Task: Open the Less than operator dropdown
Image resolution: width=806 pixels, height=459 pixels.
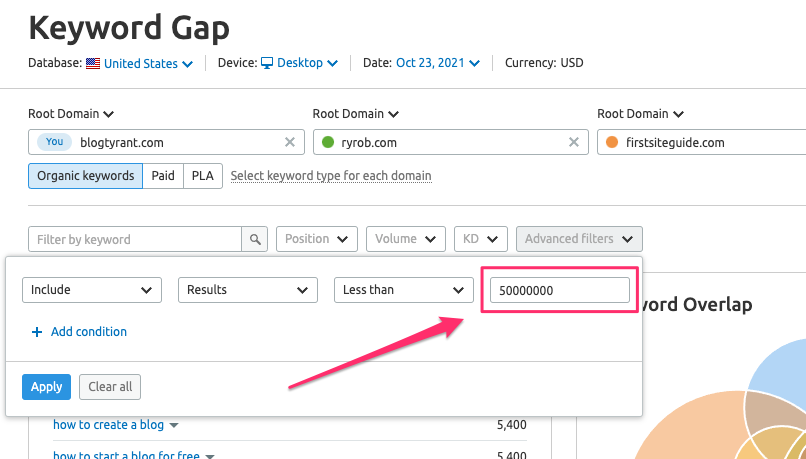Action: tap(404, 290)
